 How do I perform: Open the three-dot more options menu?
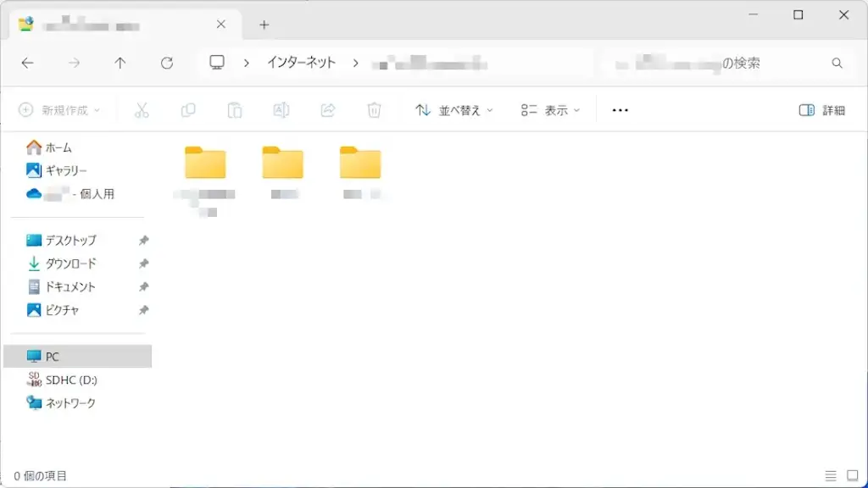pos(620,110)
